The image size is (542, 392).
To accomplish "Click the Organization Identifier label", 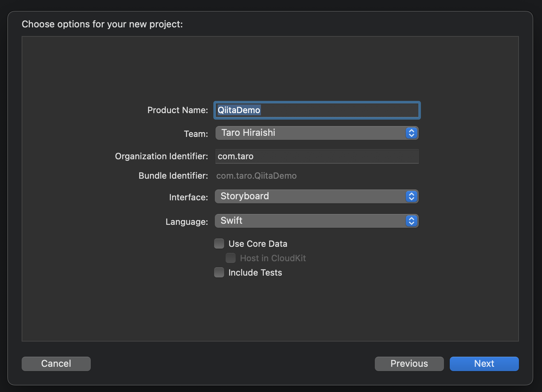I will [161, 156].
